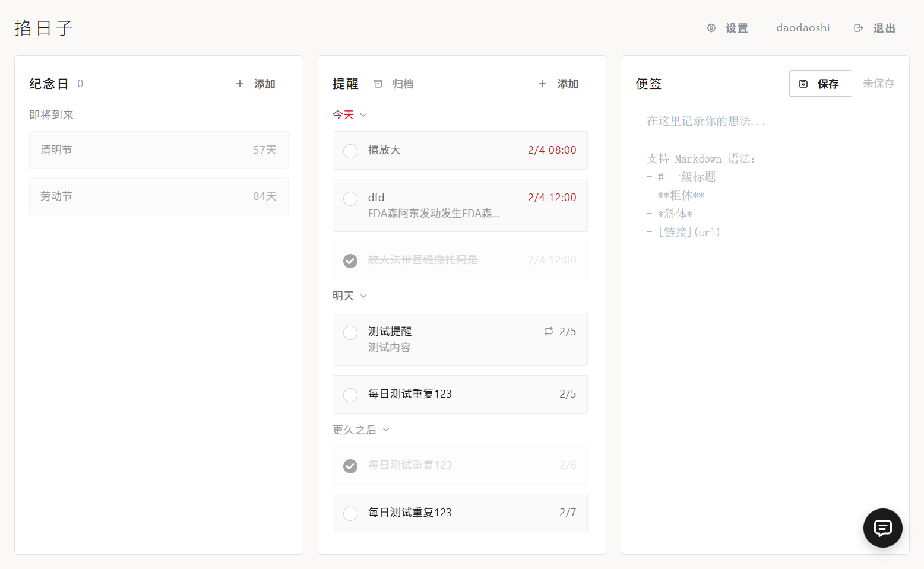The width and height of the screenshot is (924, 569).
Task: Click the settings gear icon
Action: click(x=711, y=28)
